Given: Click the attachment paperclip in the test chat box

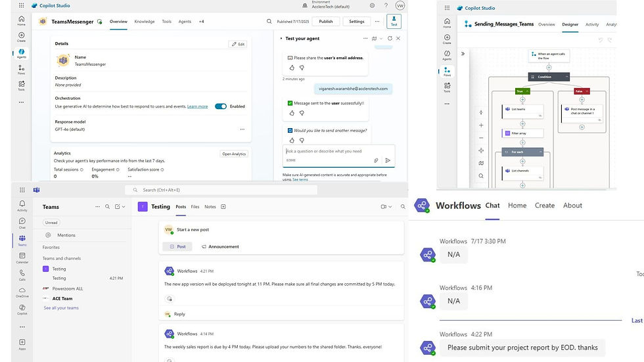Looking at the screenshot, I should 376,160.
